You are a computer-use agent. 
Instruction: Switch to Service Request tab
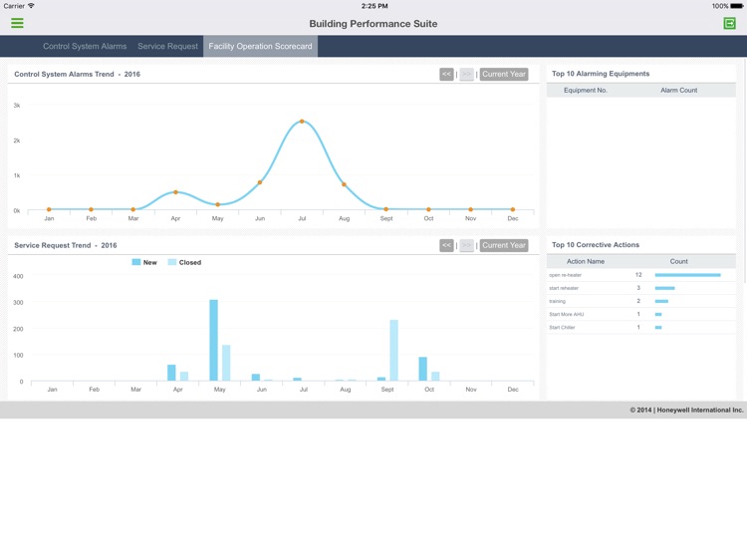coord(167,46)
